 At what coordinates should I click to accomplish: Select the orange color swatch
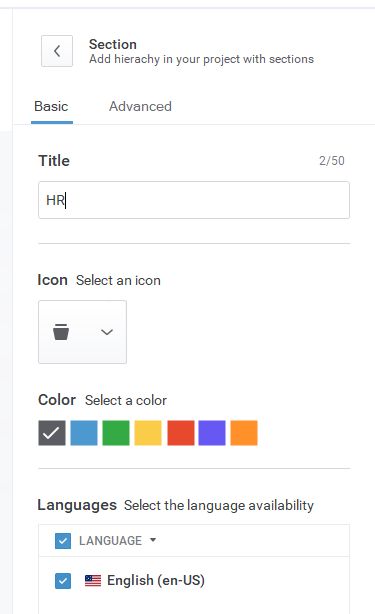pyautogui.click(x=244, y=433)
